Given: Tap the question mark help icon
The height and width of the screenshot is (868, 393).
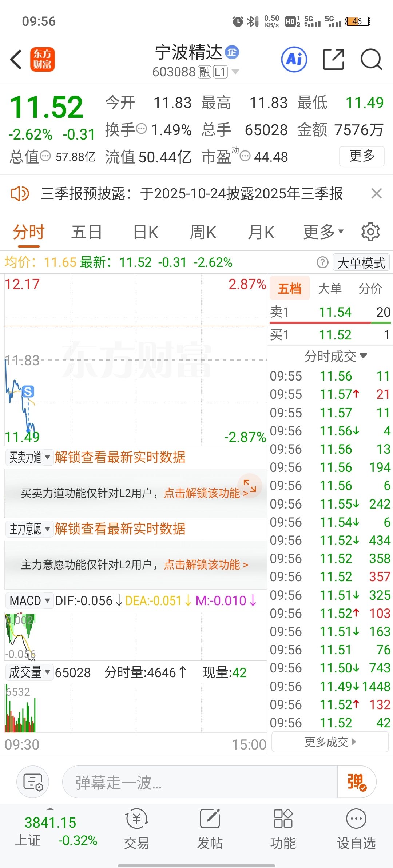Looking at the screenshot, I should [x=322, y=262].
